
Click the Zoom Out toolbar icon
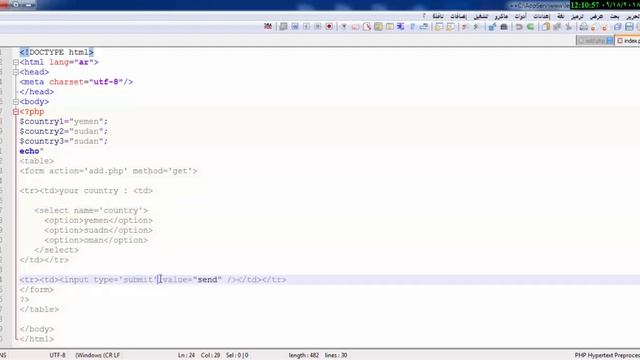click(464, 27)
